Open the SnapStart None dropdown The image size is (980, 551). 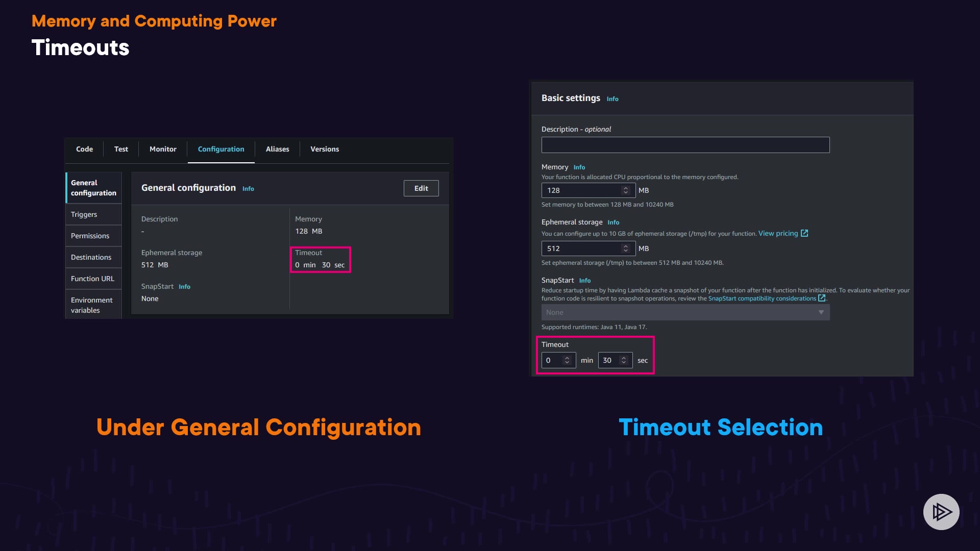pyautogui.click(x=685, y=312)
